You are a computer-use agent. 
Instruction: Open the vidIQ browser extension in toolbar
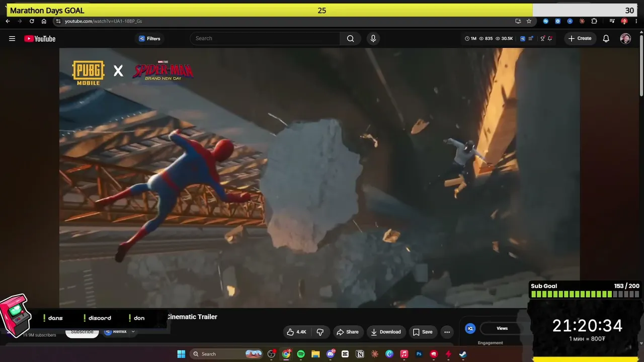coord(570,21)
